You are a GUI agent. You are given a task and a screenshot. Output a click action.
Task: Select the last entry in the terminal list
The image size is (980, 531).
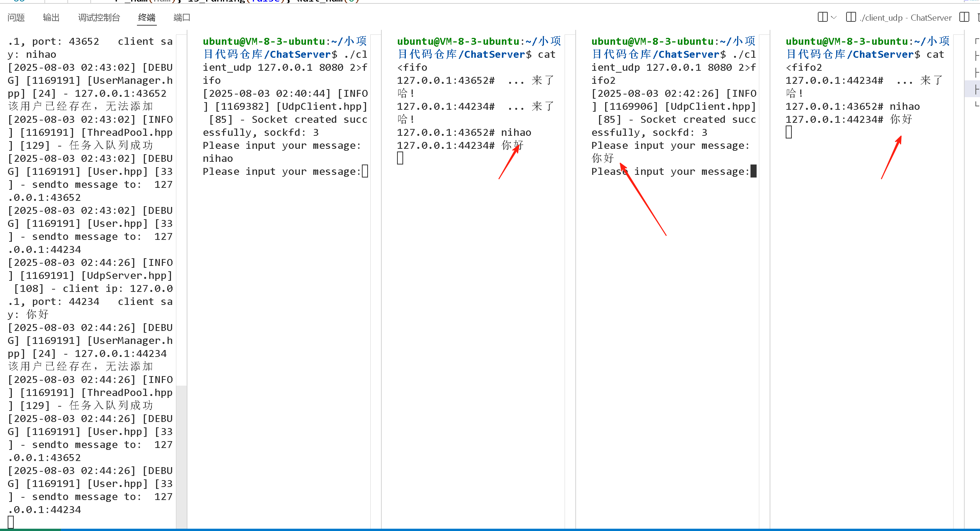[x=977, y=104]
